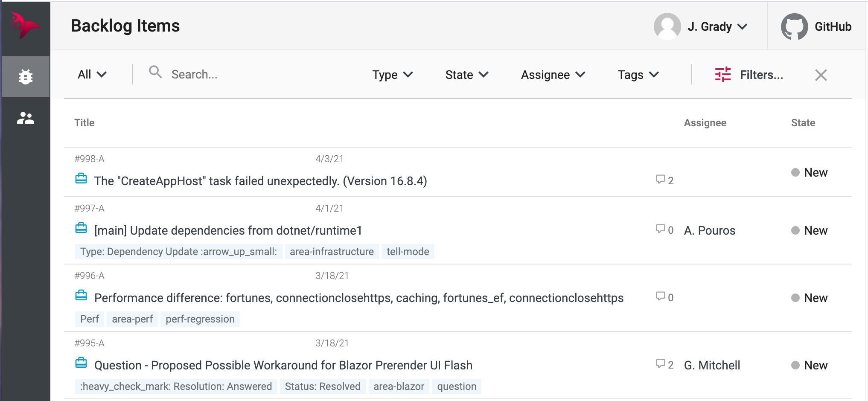This screenshot has width=868, height=401.
Task: Click J. Grady's avatar picture
Action: tap(667, 26)
